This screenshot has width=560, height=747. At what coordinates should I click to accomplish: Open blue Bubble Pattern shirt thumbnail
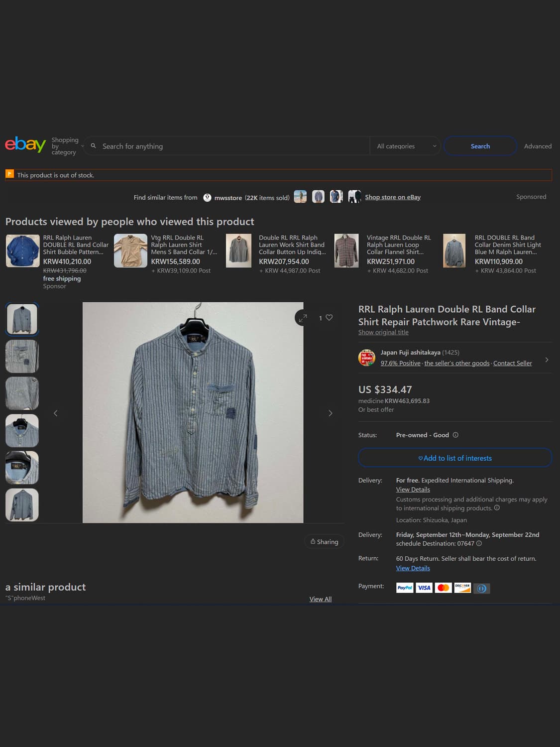click(22, 251)
